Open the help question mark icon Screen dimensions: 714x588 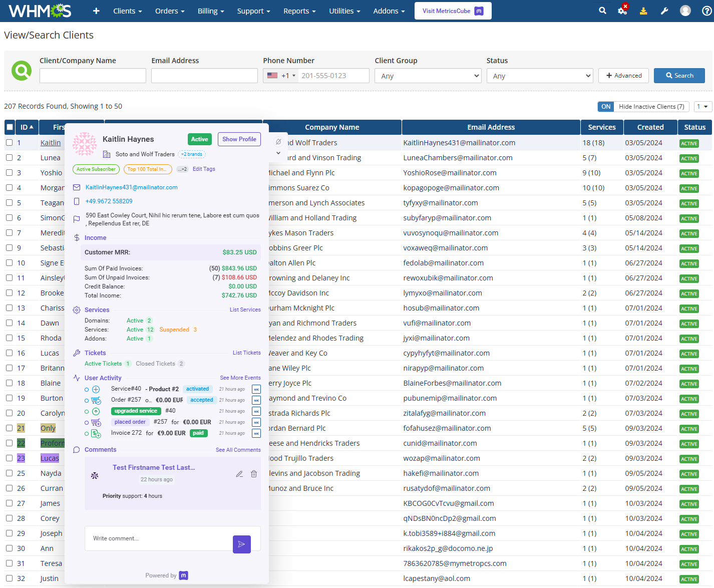706,11
